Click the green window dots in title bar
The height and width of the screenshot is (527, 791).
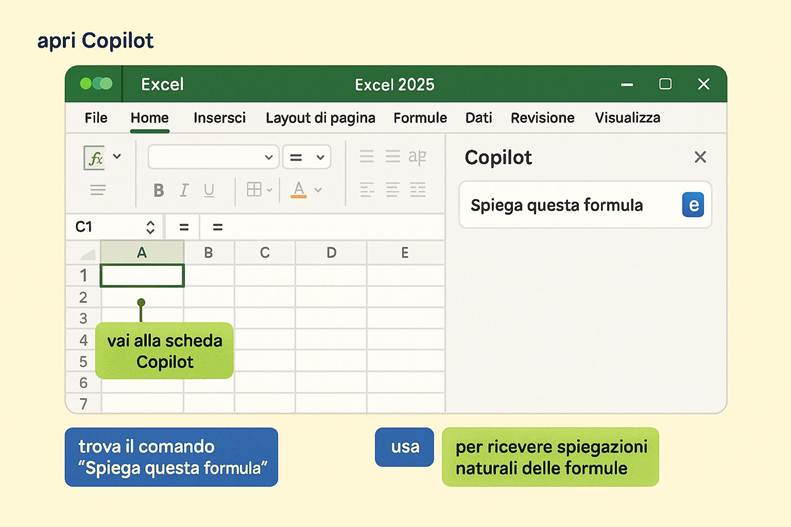coord(96,84)
